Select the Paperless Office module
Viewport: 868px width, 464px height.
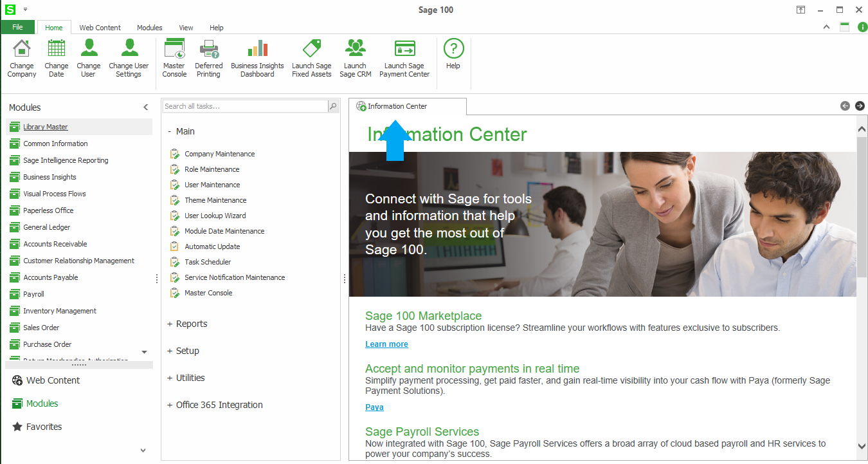point(48,210)
